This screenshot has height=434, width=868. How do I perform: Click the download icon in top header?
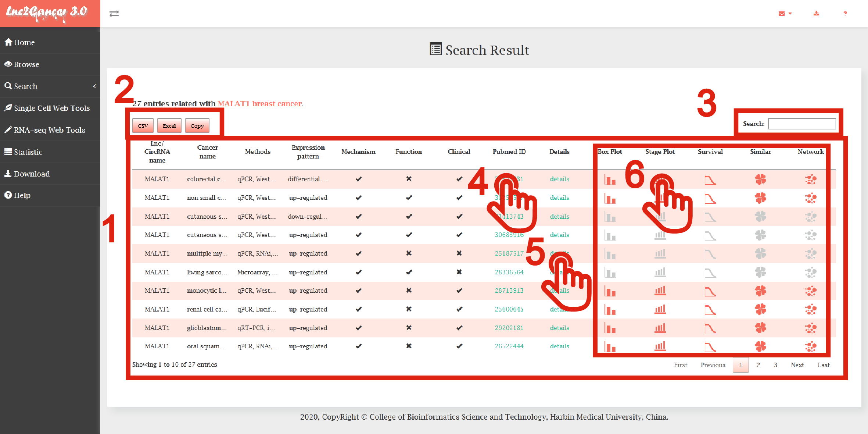click(816, 14)
